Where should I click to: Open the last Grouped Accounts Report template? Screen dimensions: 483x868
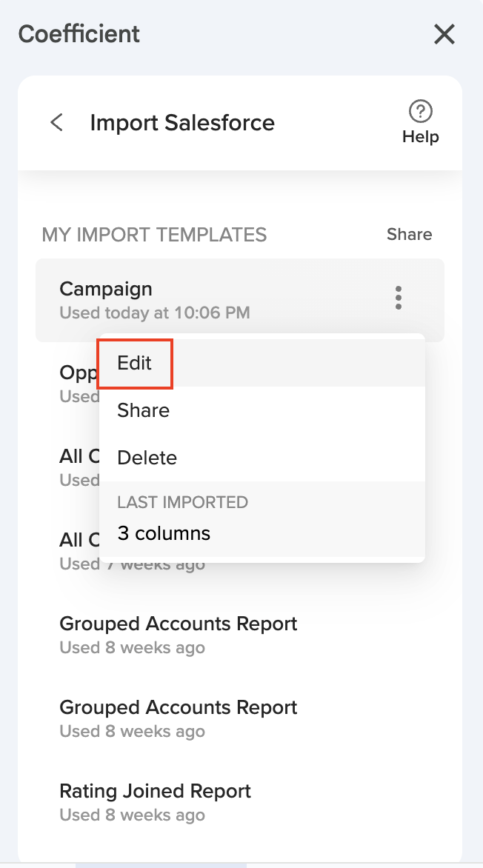coord(178,707)
